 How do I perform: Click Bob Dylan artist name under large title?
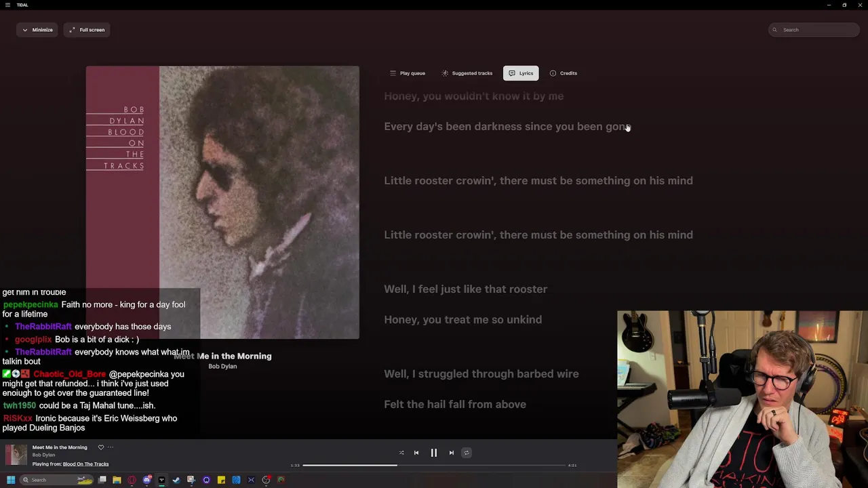[x=222, y=367]
